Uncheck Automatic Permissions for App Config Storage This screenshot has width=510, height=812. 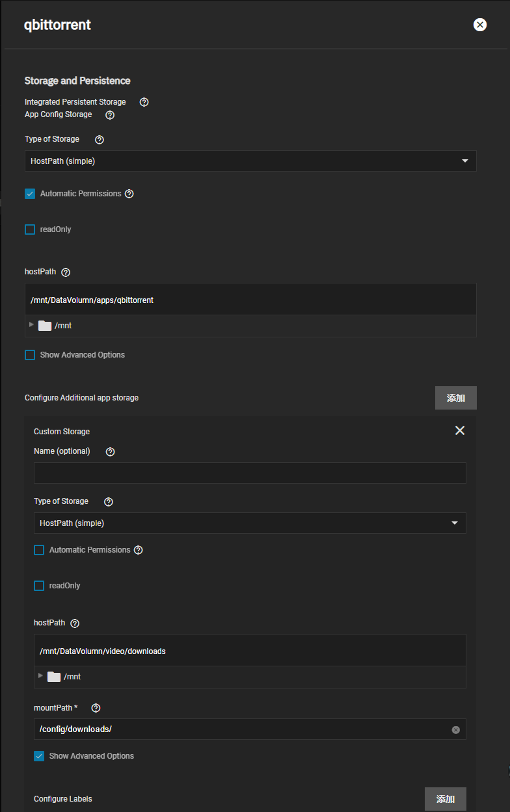30,194
